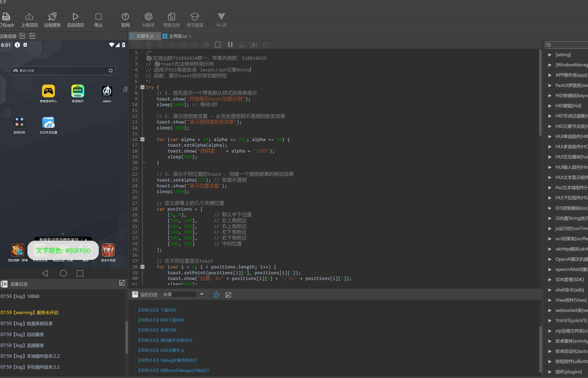
Task: Click the 启动项目 start button
Action: coord(75,17)
